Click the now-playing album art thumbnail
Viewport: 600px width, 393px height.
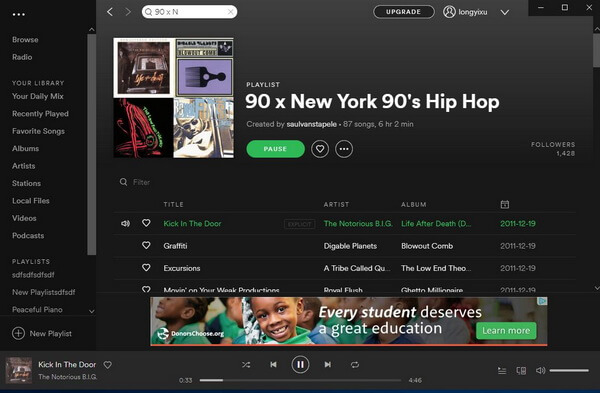click(x=19, y=370)
